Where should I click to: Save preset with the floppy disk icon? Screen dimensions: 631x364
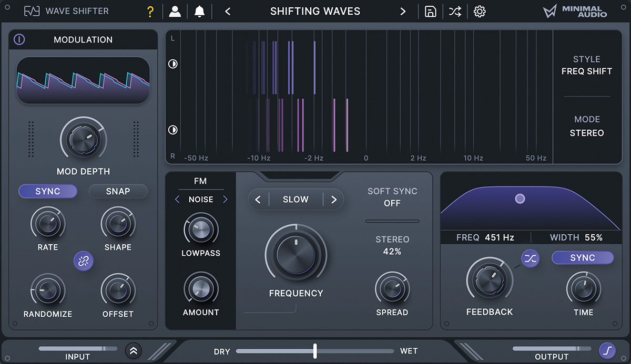point(431,12)
